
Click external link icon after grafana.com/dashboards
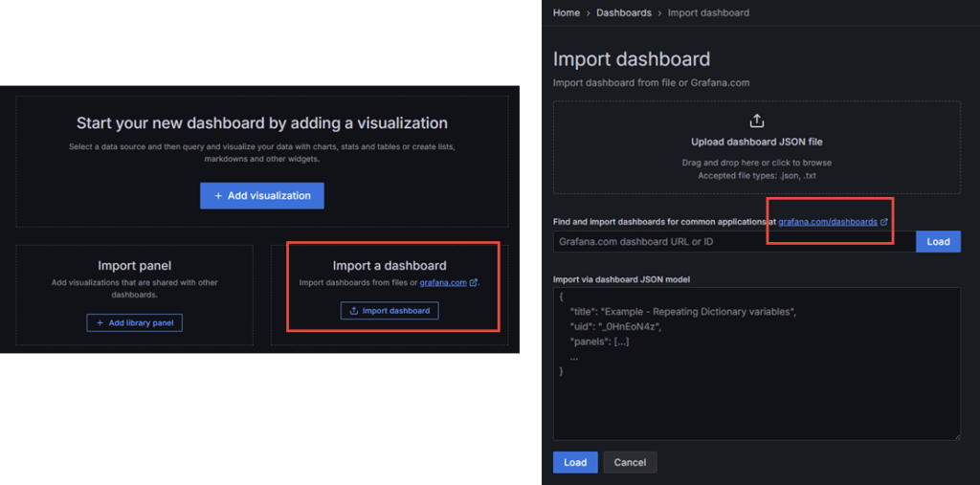pos(883,222)
